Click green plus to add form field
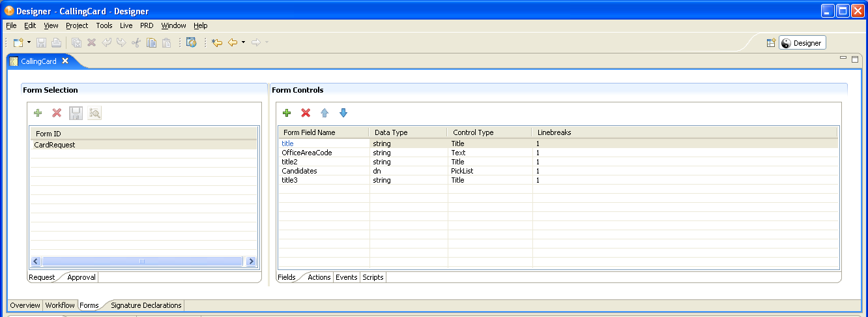Screen dimensions: 868x317 click(287, 113)
